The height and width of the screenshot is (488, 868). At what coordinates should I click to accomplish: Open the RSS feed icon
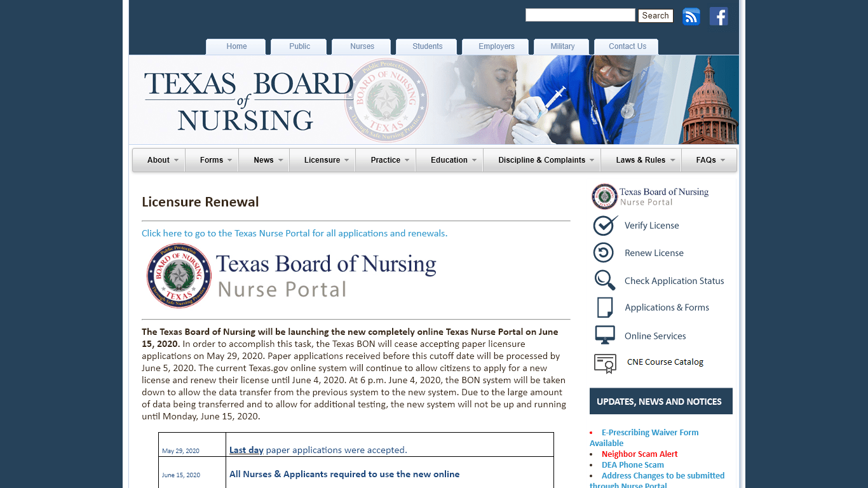[x=691, y=17]
